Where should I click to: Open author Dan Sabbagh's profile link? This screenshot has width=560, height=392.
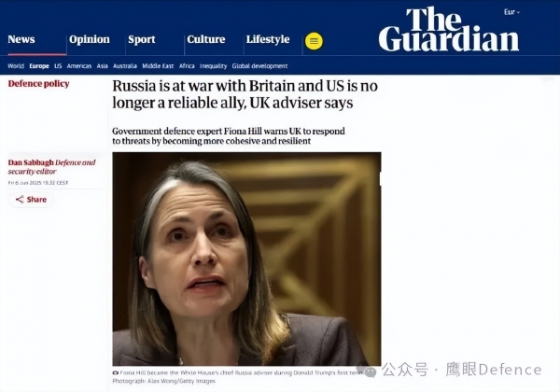point(31,162)
